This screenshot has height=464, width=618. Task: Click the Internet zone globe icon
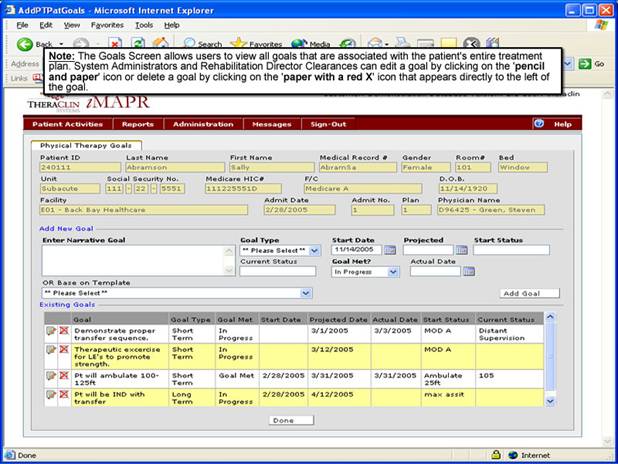513,455
